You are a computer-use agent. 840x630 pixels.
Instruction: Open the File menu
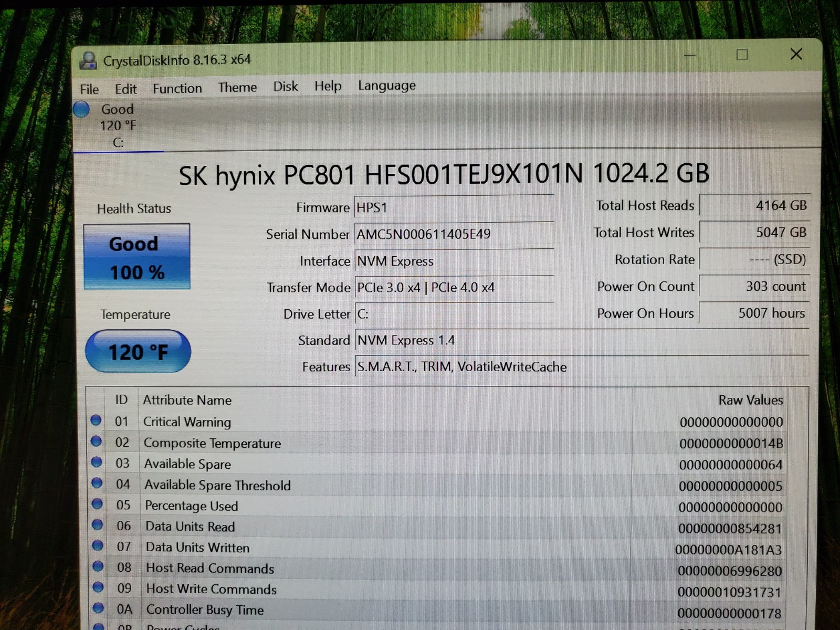[89, 89]
